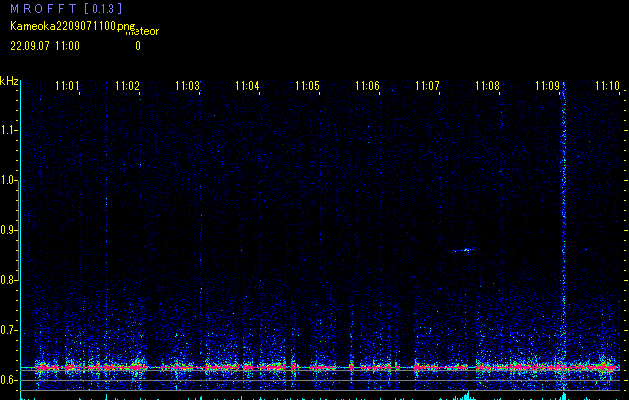
Task: Select the 11:04 time marker
Action: (247, 86)
